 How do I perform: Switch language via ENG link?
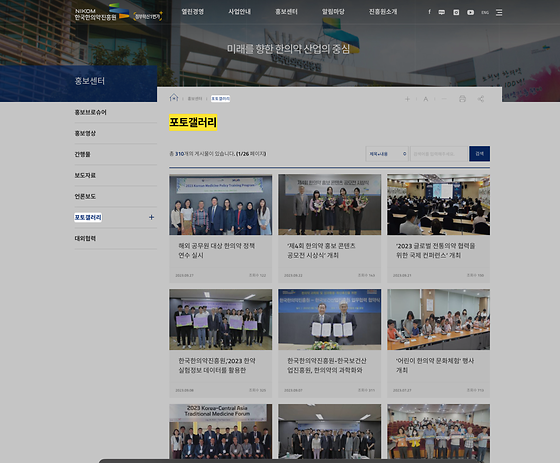click(485, 13)
